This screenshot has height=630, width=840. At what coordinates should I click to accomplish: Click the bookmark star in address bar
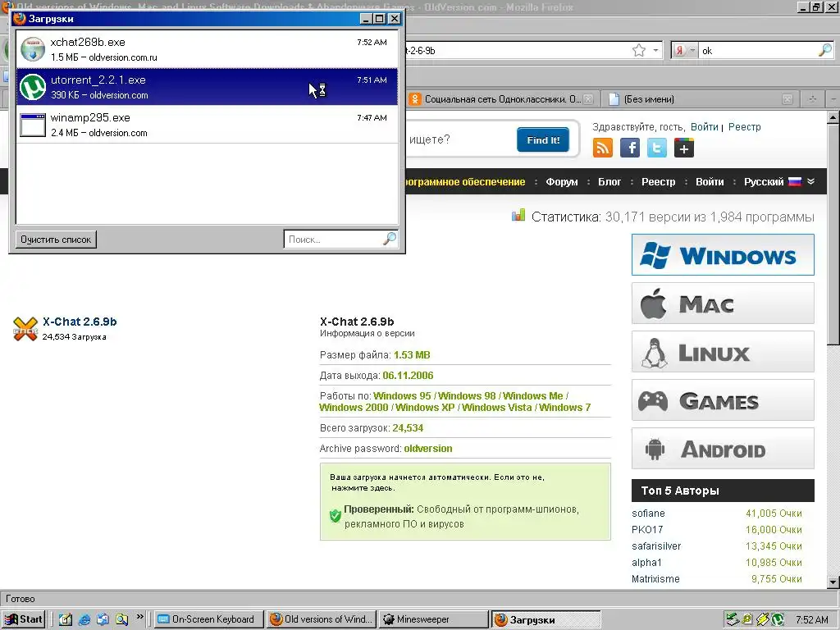(638, 50)
